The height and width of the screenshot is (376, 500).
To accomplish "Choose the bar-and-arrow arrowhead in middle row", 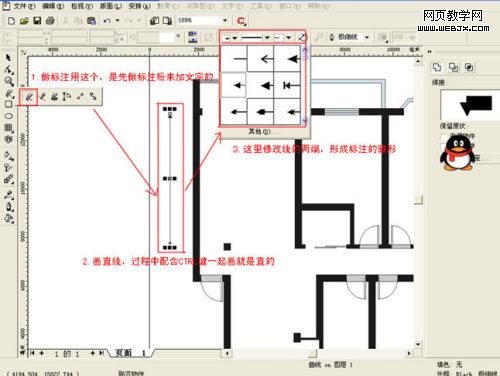I will (287, 86).
